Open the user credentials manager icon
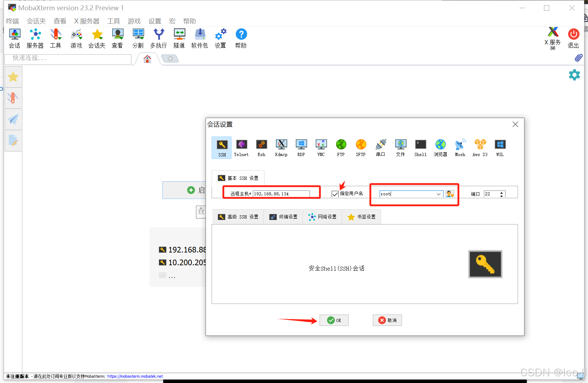The height and width of the screenshot is (383, 588). (x=450, y=194)
